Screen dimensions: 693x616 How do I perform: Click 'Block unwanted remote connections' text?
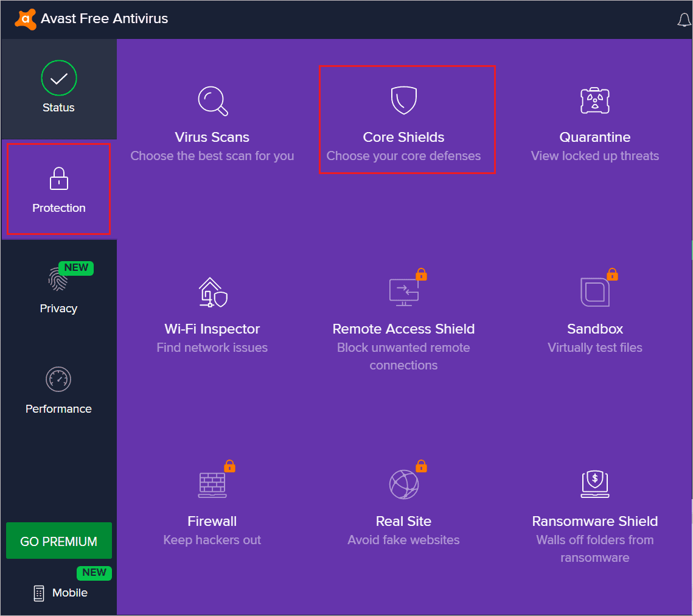[403, 357]
